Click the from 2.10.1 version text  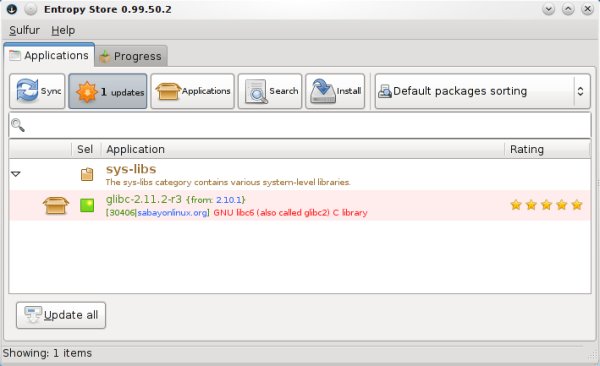(x=215, y=200)
